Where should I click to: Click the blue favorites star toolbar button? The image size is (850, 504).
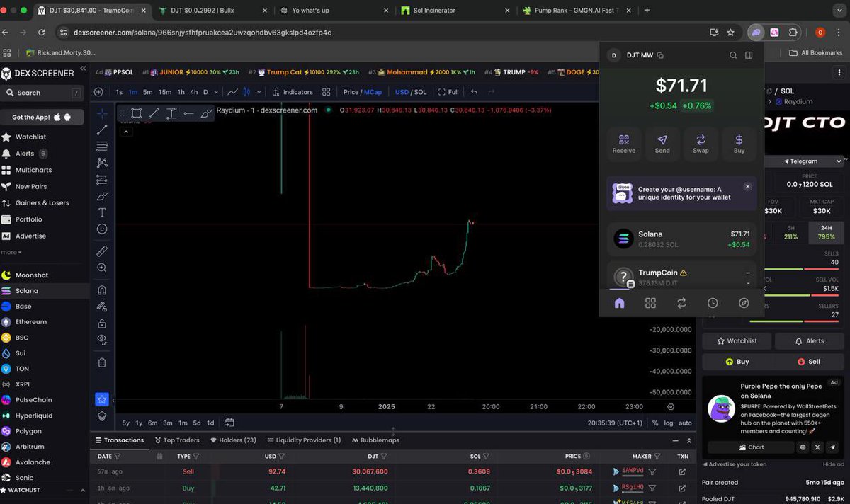pos(102,400)
